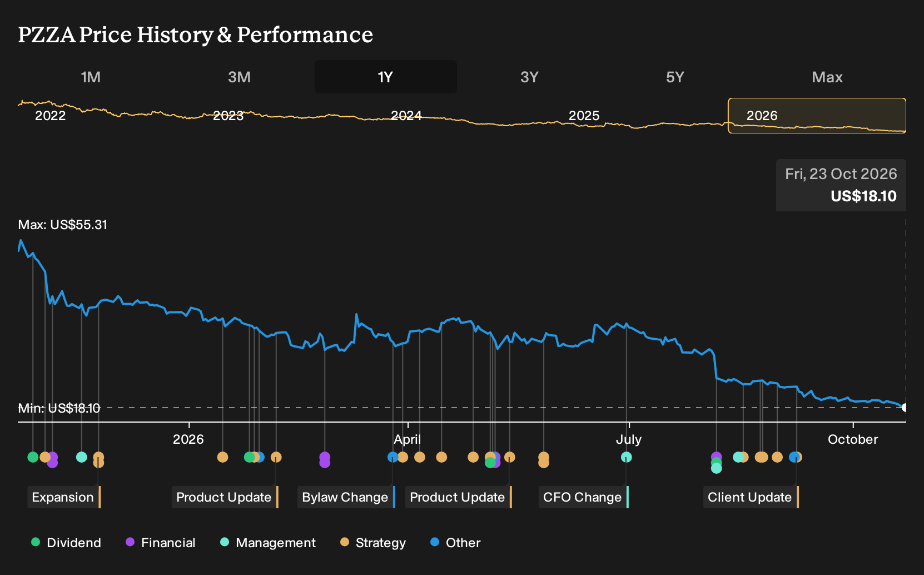Click purple Financial marker atop the three-dot stack
The height and width of the screenshot is (575, 924).
(x=717, y=457)
